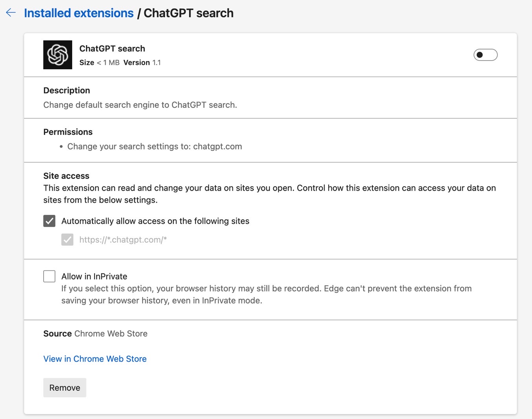Click the InPrivate browser history warning text
Screen dimensions: 532x419
[x=267, y=294]
